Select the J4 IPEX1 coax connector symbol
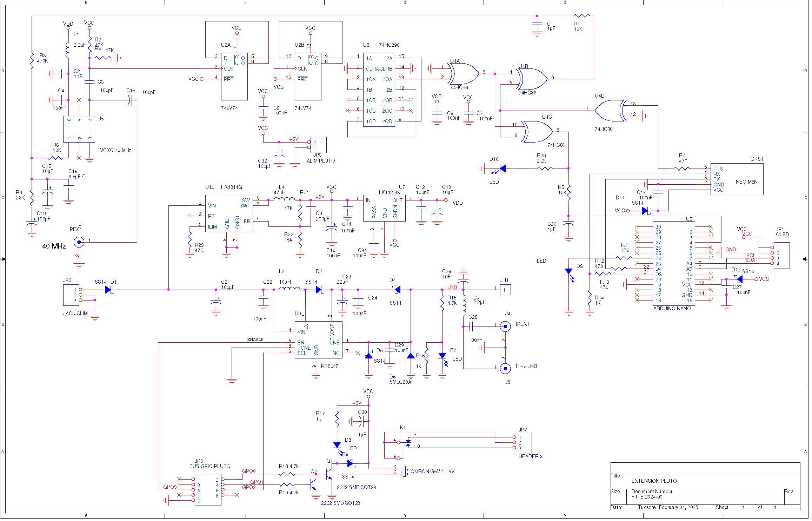Viewport: 812px width, 521px height. coord(505,327)
